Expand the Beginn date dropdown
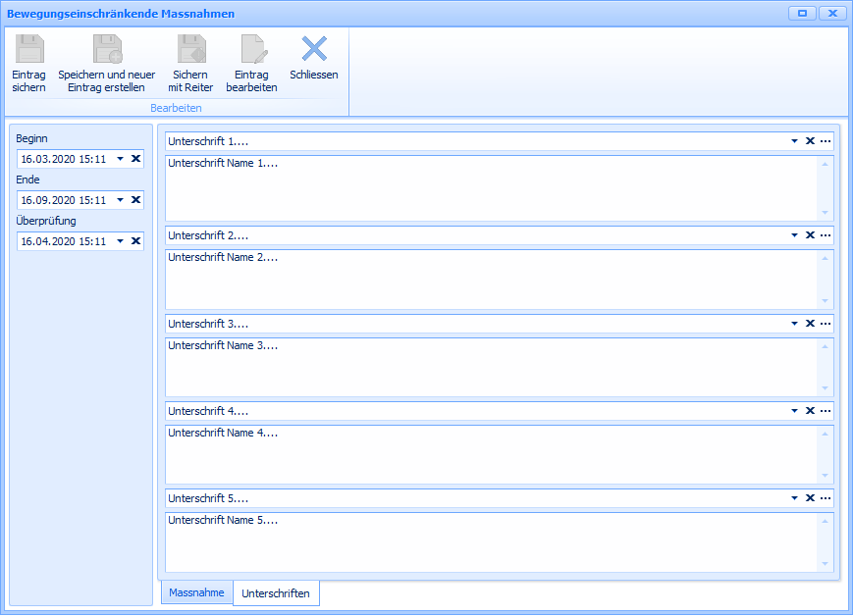This screenshot has width=853, height=616. [x=120, y=159]
